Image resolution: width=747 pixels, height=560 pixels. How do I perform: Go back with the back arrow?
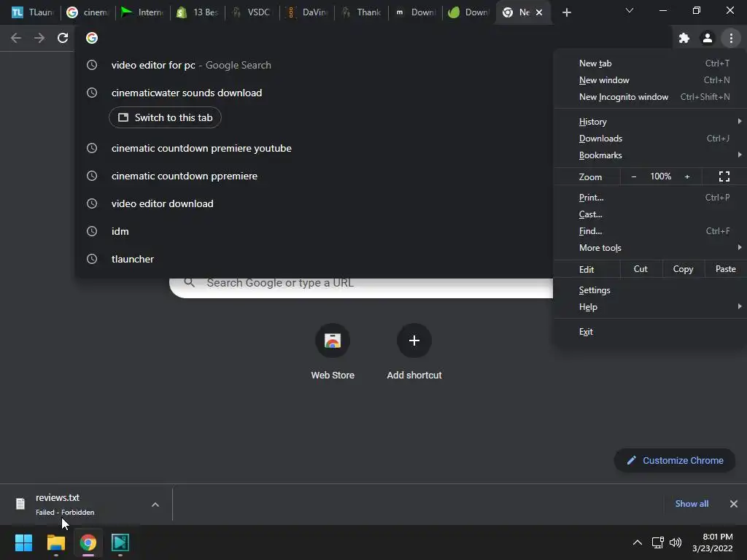click(x=16, y=38)
